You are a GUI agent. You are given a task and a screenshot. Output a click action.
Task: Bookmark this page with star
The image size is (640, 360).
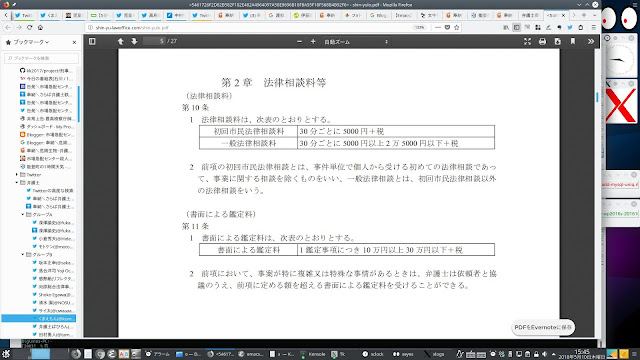[457, 27]
